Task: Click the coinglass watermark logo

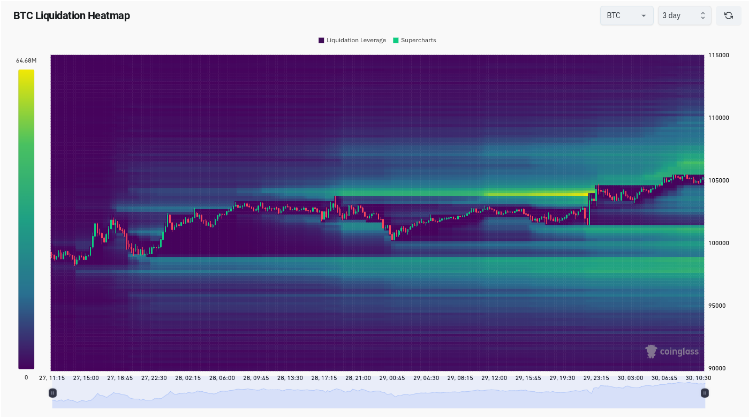Action: [x=671, y=351]
